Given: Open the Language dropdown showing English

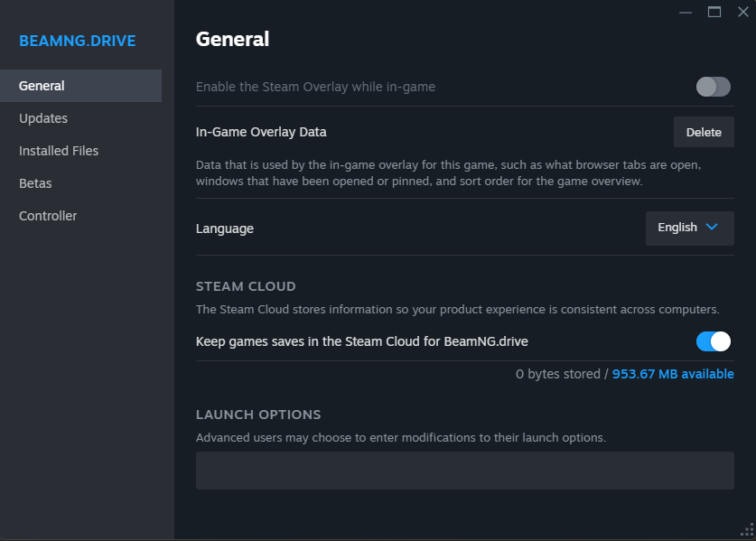Looking at the screenshot, I should point(689,229).
